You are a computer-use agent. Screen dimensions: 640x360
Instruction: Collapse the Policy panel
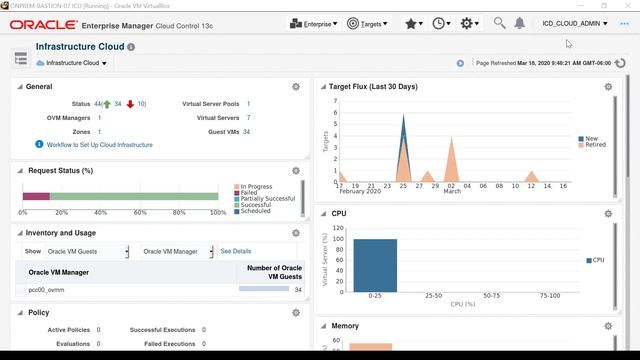20,313
